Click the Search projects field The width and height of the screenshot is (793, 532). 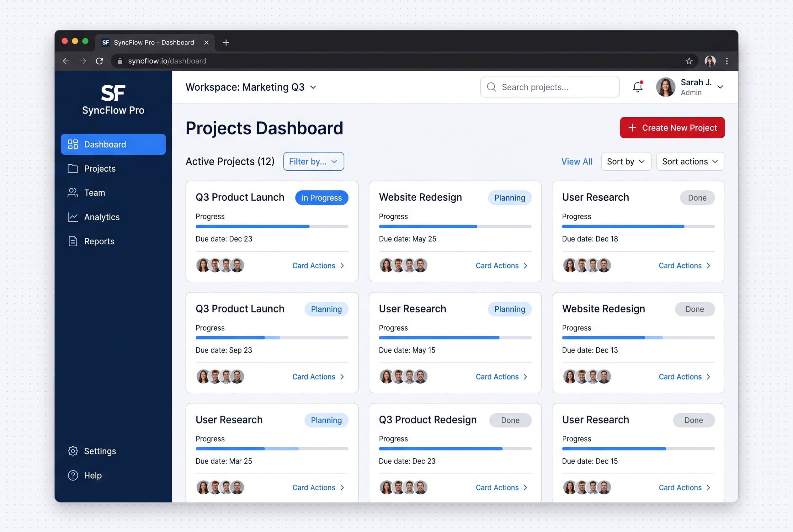(x=549, y=87)
